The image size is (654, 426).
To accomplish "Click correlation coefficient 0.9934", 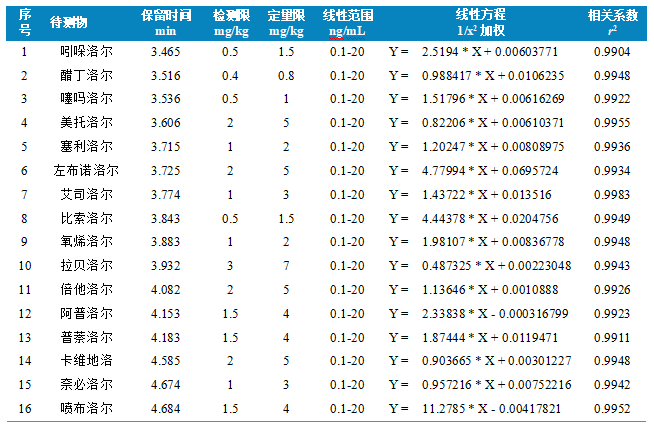I will (612, 171).
